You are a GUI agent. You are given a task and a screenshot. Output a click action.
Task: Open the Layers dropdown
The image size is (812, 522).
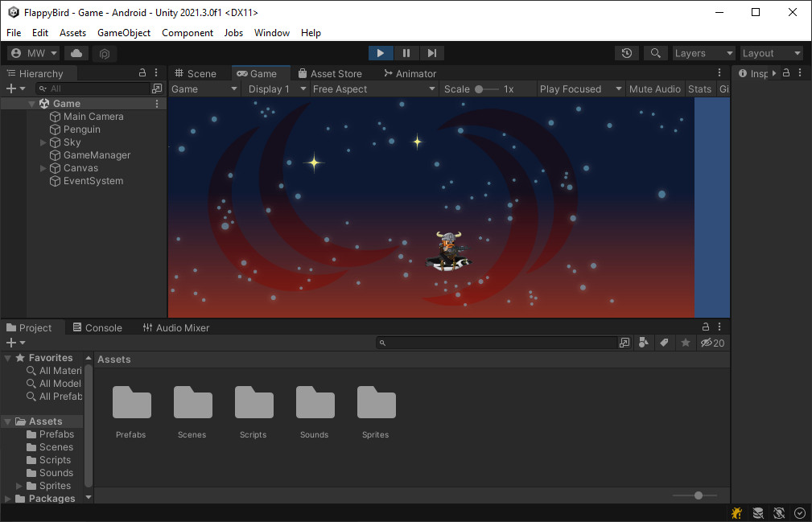pyautogui.click(x=704, y=53)
